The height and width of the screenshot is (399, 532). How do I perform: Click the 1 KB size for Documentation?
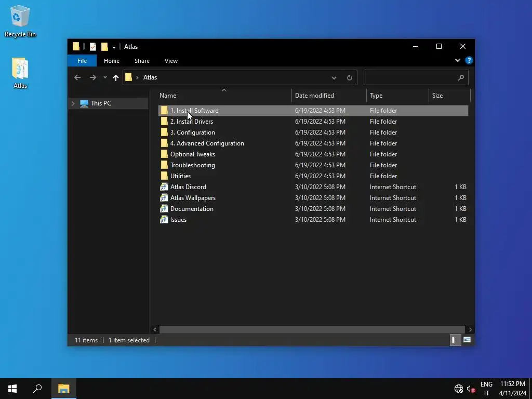[x=460, y=209]
